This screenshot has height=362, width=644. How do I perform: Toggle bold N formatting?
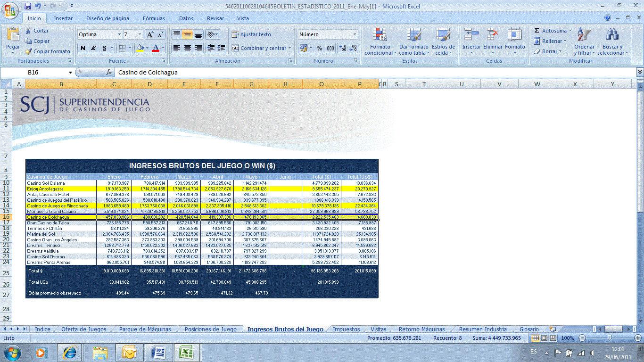pos(83,48)
